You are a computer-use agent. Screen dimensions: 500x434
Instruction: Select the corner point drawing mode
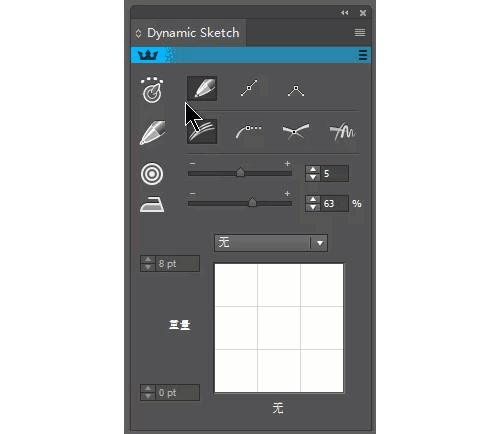click(x=296, y=91)
